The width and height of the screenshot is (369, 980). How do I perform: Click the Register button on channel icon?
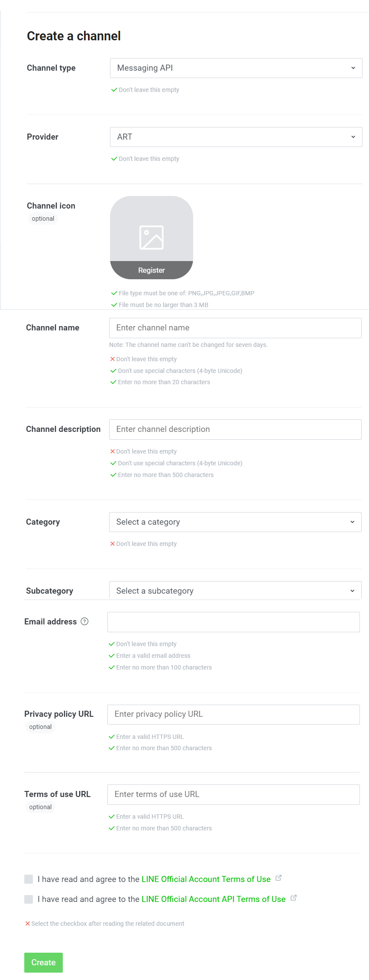(152, 270)
